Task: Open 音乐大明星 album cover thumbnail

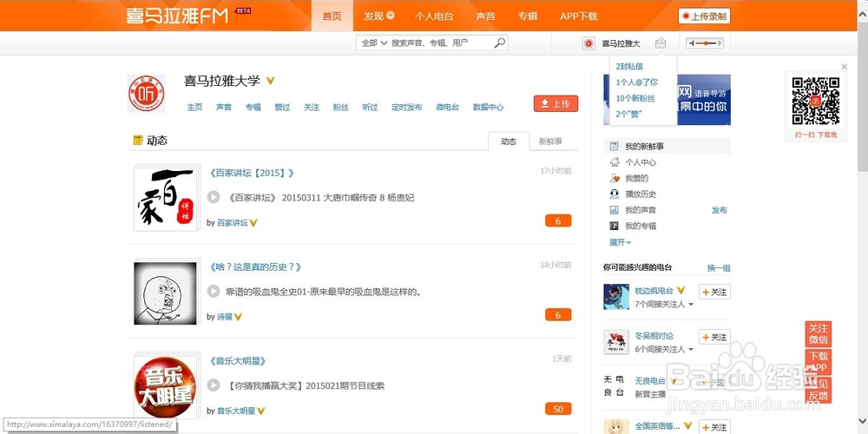Action: click(166, 387)
